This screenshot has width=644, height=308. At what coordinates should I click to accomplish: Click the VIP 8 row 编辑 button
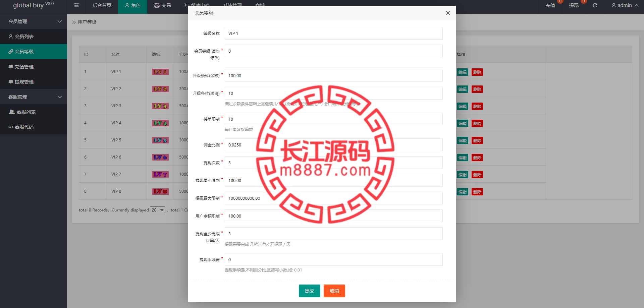coord(463,192)
